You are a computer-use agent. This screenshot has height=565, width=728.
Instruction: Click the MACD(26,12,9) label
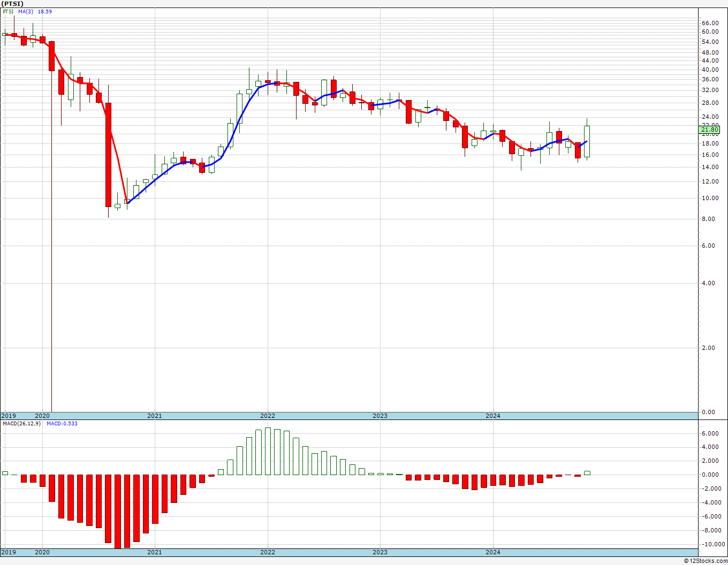point(22,423)
